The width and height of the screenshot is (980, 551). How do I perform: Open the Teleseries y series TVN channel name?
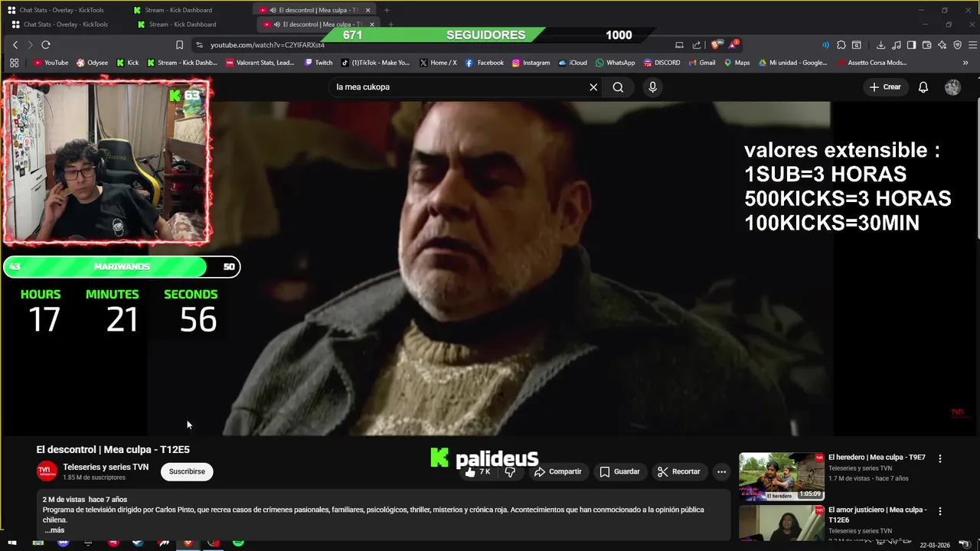(x=106, y=467)
